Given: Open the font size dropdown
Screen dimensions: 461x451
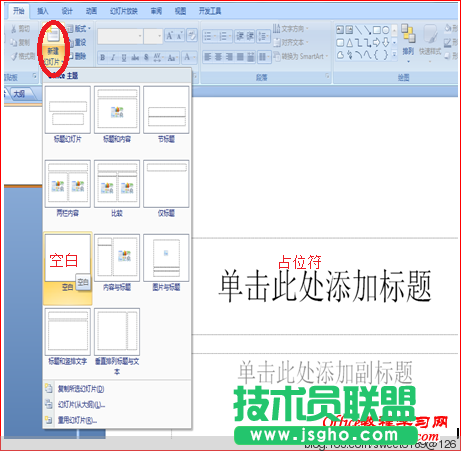Looking at the screenshot, I should (159, 36).
